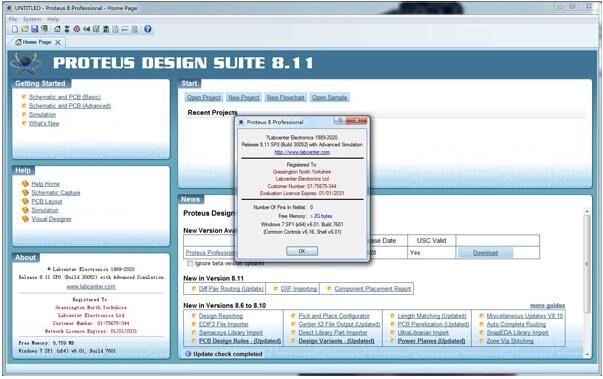
Task: Open the Zone Via Stitching link
Action: click(x=510, y=341)
